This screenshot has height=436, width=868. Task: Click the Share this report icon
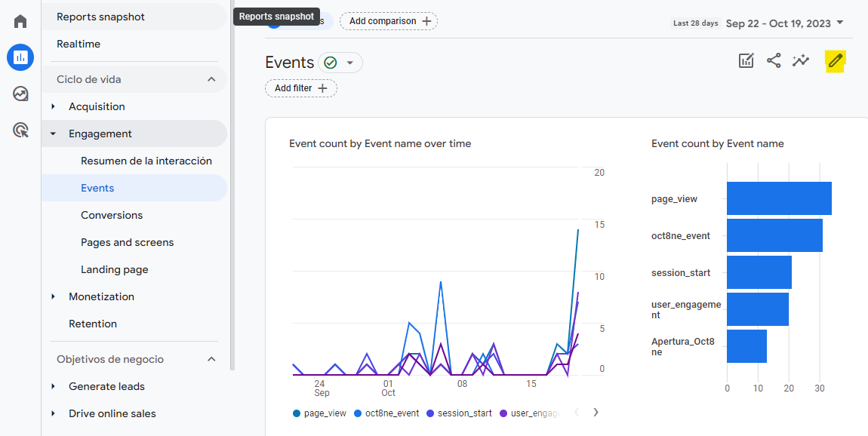click(774, 61)
